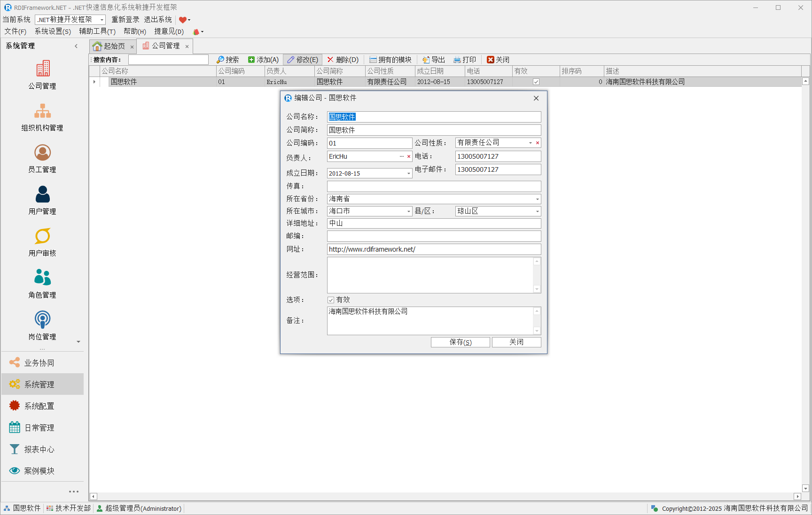
Task: Expand the 所在省份 dropdown
Action: (x=537, y=199)
